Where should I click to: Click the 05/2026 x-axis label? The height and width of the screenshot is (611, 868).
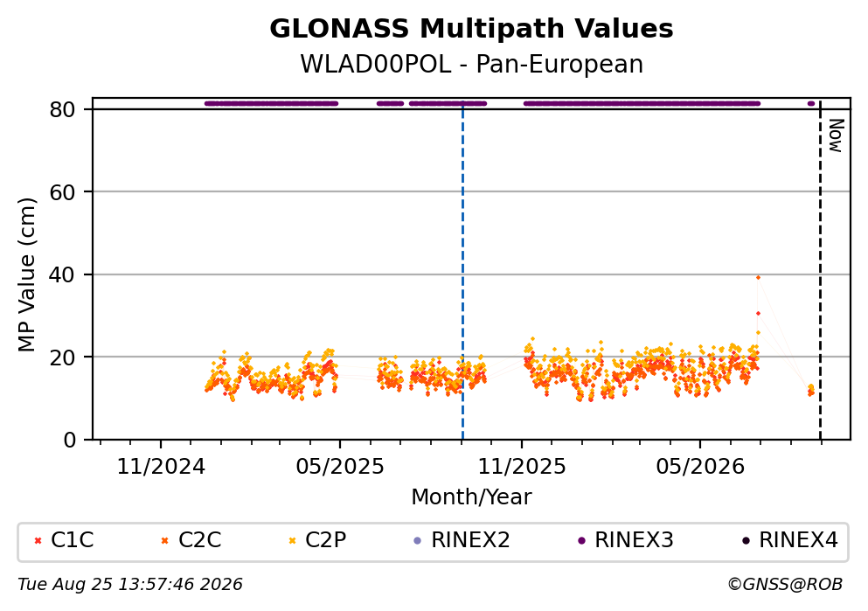click(x=700, y=467)
